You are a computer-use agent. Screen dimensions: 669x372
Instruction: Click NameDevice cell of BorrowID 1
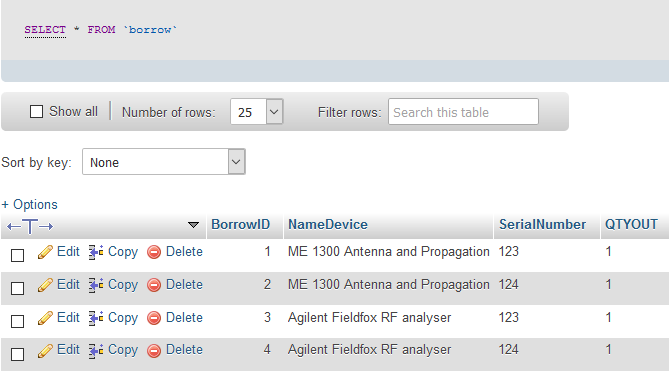pos(388,252)
